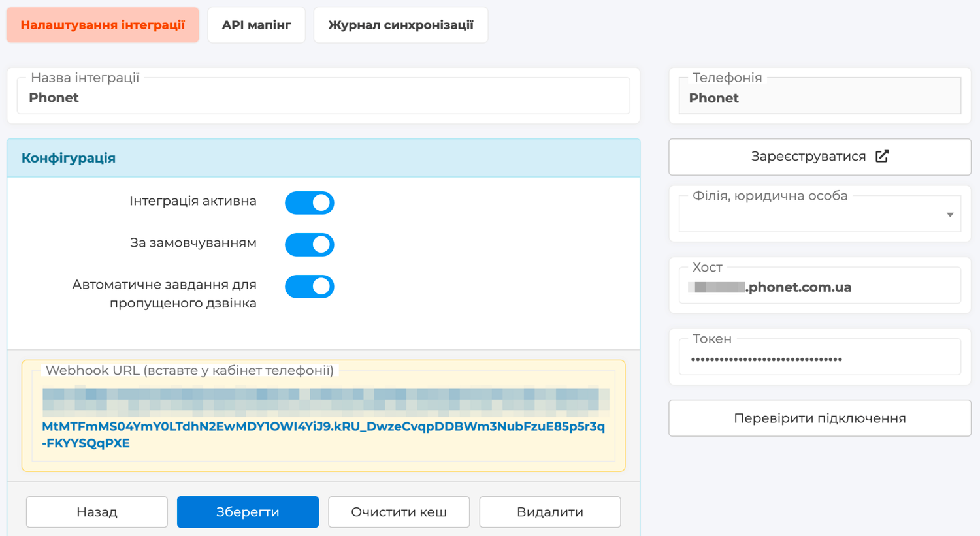Screen dimensions: 980x536
Task: Click the Хост input field
Action: point(820,286)
